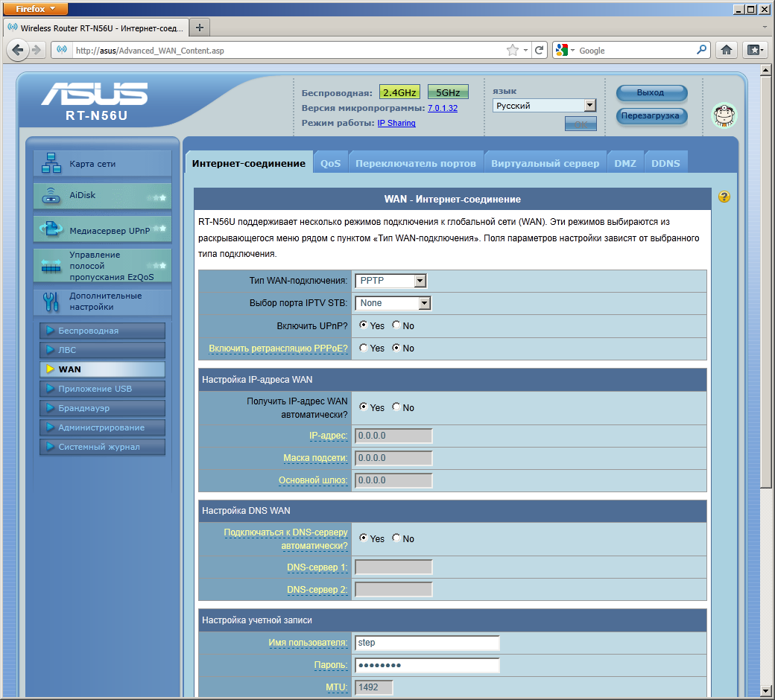
Task: Click the Перезагрузка reboot button
Action: [651, 115]
